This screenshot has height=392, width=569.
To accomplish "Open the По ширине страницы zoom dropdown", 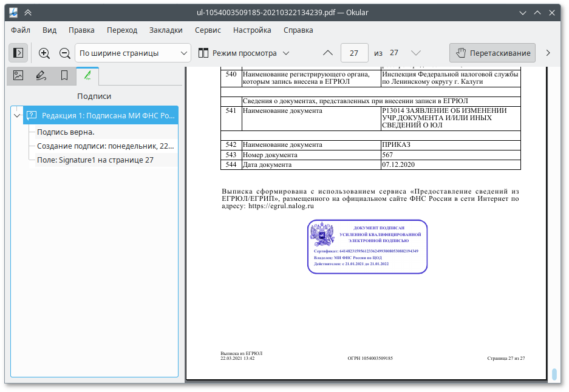I will click(133, 53).
